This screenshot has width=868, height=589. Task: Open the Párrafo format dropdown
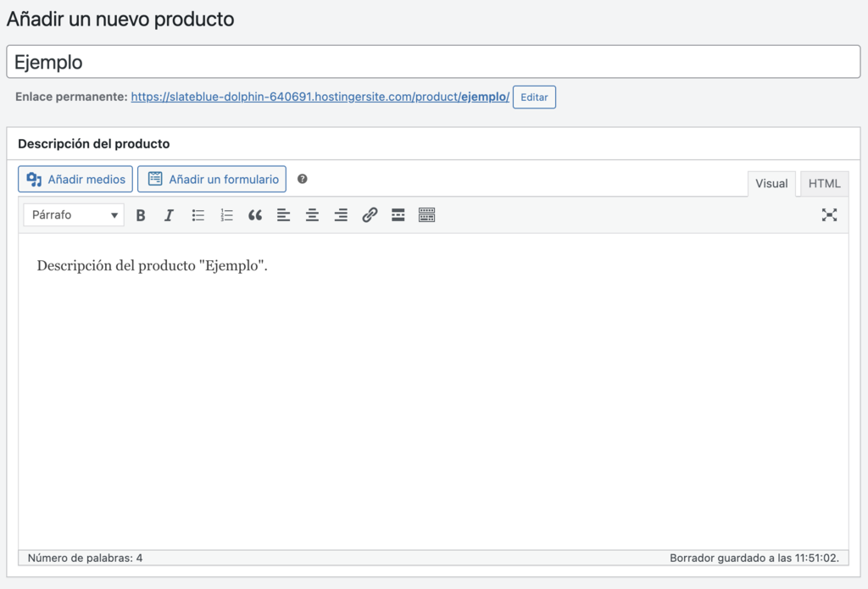pyautogui.click(x=73, y=214)
